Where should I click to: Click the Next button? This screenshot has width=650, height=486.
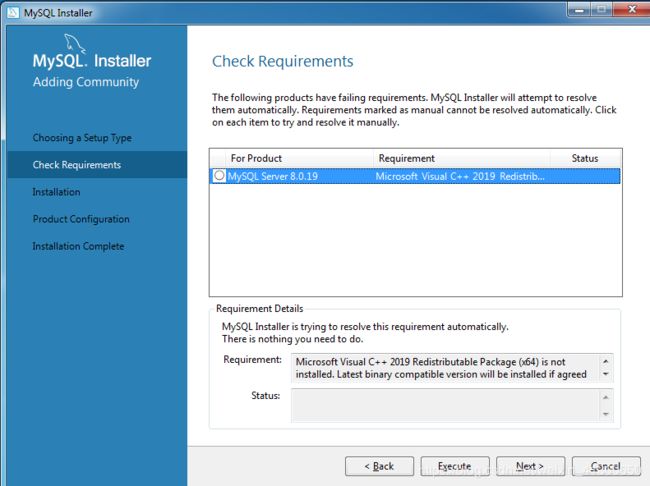530,467
